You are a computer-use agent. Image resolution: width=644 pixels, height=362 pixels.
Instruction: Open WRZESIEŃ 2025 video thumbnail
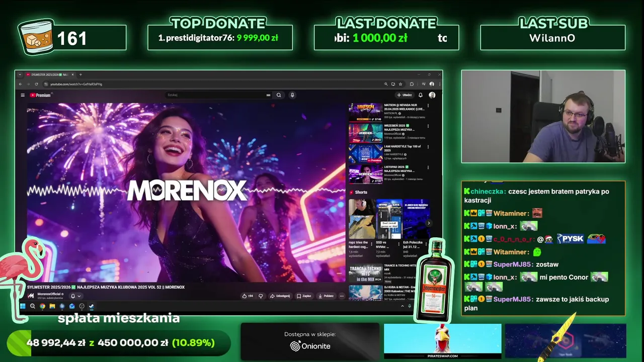click(366, 133)
